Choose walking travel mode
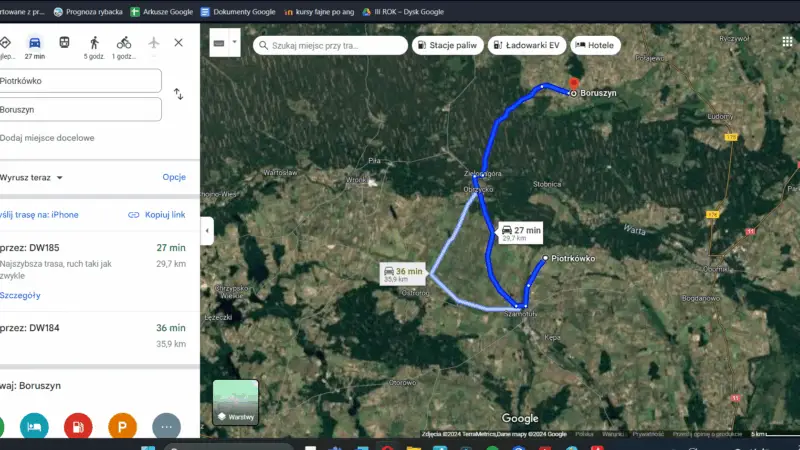 (94, 43)
